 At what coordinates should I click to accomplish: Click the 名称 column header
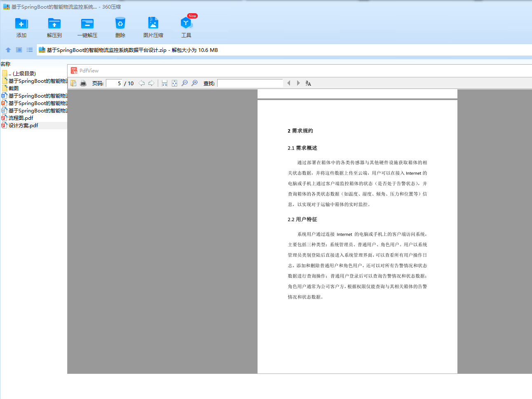click(5, 64)
